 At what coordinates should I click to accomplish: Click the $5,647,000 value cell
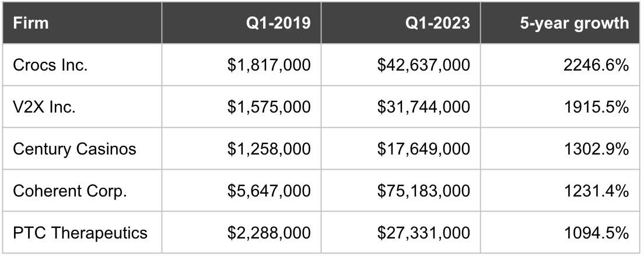point(269,191)
